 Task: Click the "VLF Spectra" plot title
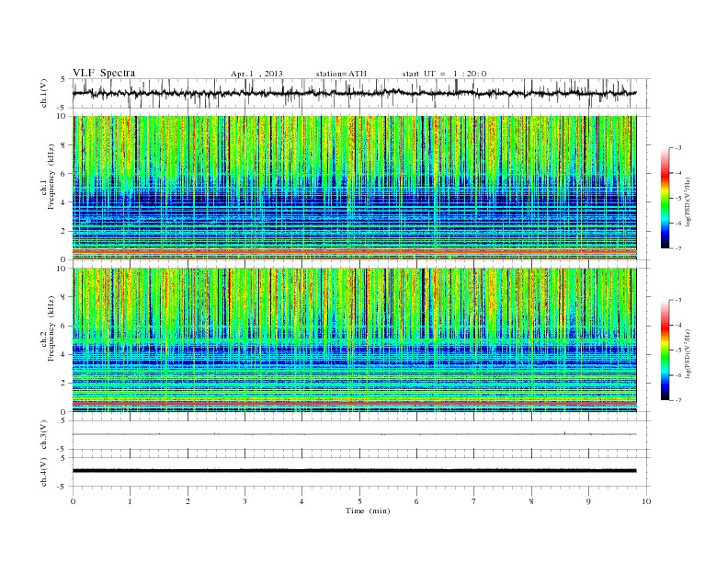pyautogui.click(x=104, y=73)
